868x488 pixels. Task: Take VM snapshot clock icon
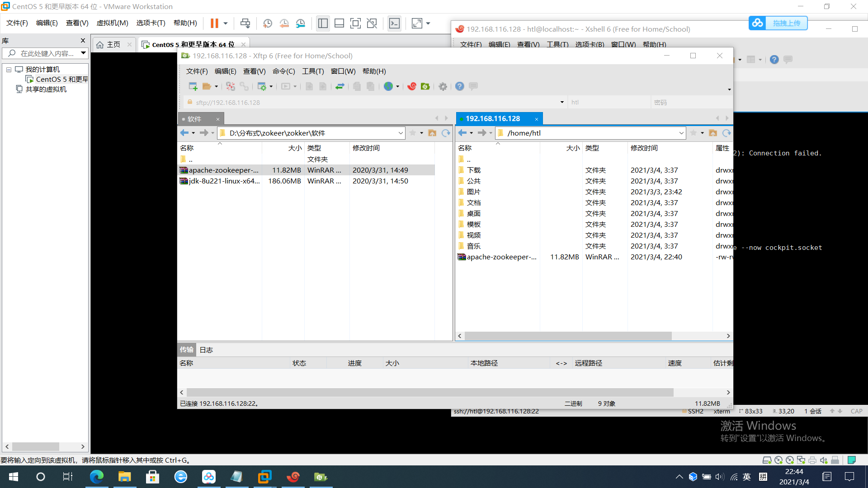268,23
